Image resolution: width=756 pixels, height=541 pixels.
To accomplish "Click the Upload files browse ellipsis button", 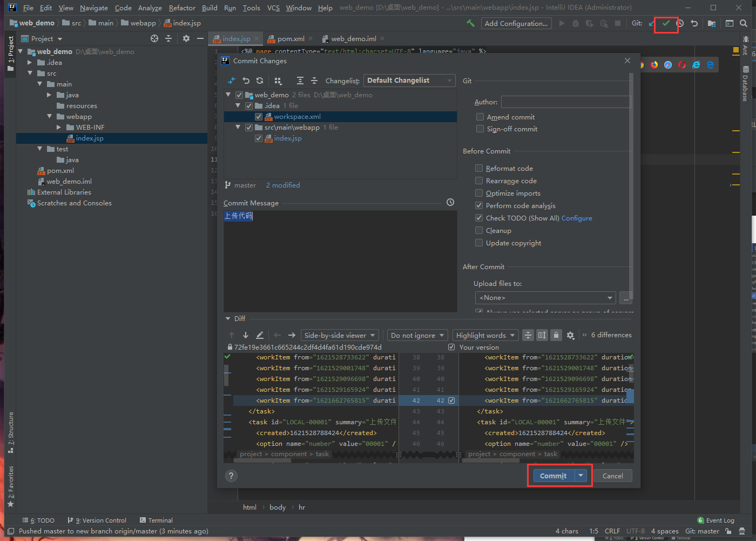I will click(x=625, y=298).
